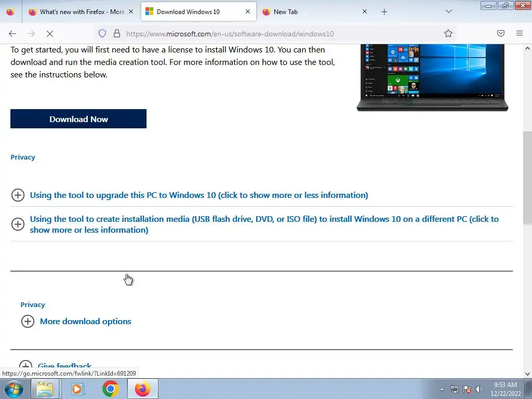Open Google Chrome from taskbar
Screen dimensions: 532x399
click(x=110, y=389)
